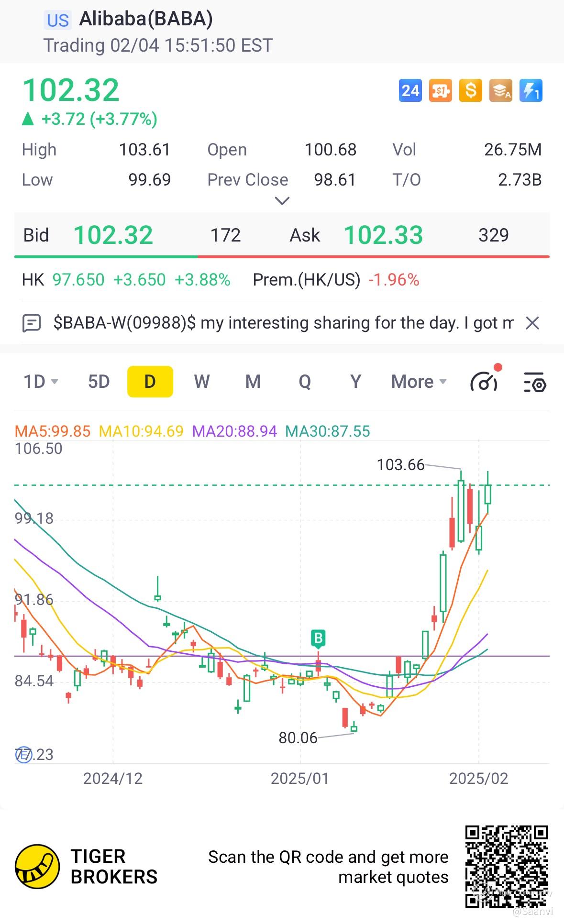The width and height of the screenshot is (564, 924).
Task: Switch to the Y yearly chart tab
Action: pos(355,382)
